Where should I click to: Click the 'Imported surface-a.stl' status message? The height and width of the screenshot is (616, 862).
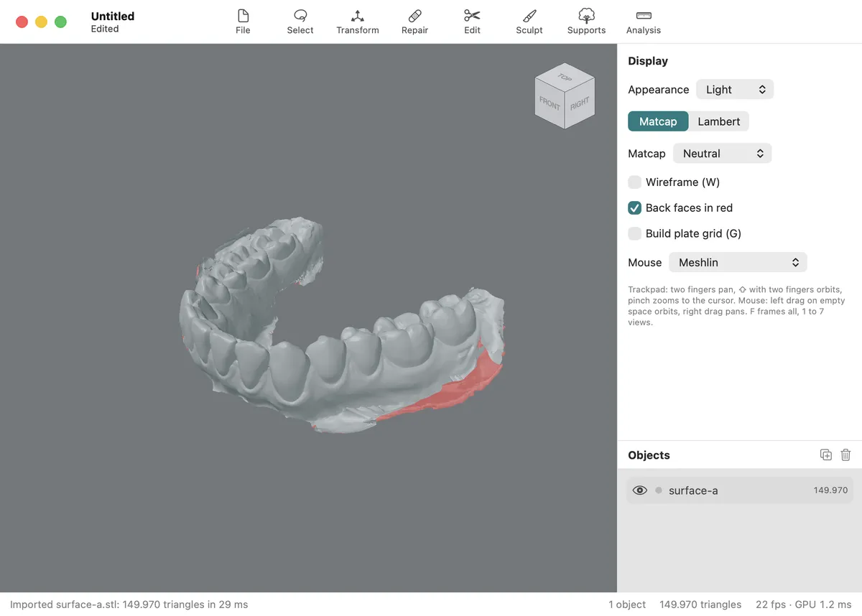tap(129, 605)
